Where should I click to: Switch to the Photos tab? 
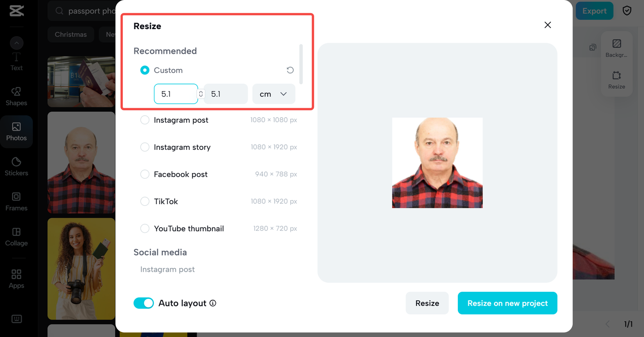(x=17, y=131)
